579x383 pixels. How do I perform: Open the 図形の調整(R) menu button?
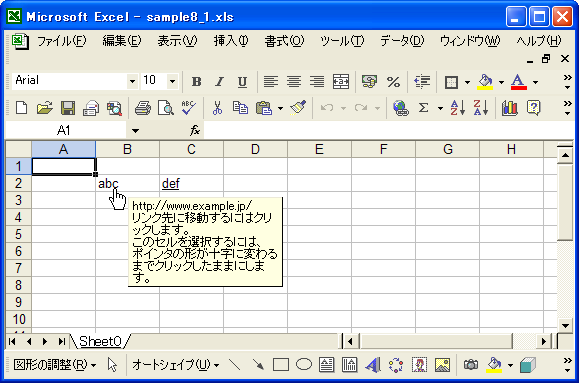55,365
